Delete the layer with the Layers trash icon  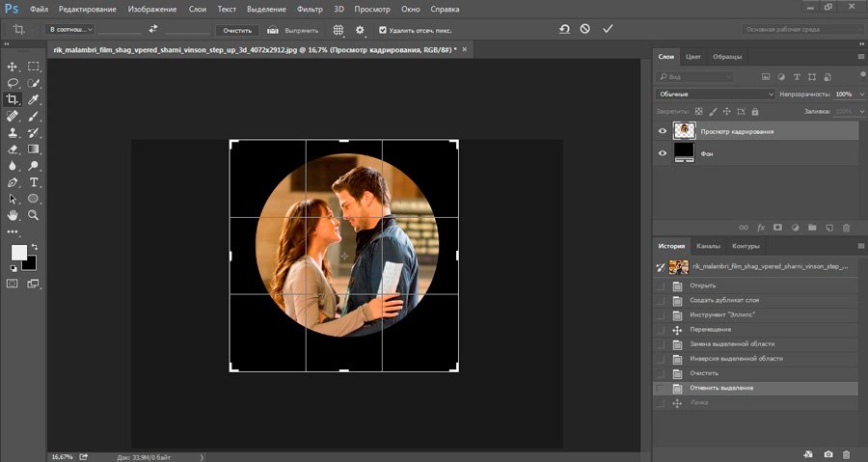tap(846, 228)
